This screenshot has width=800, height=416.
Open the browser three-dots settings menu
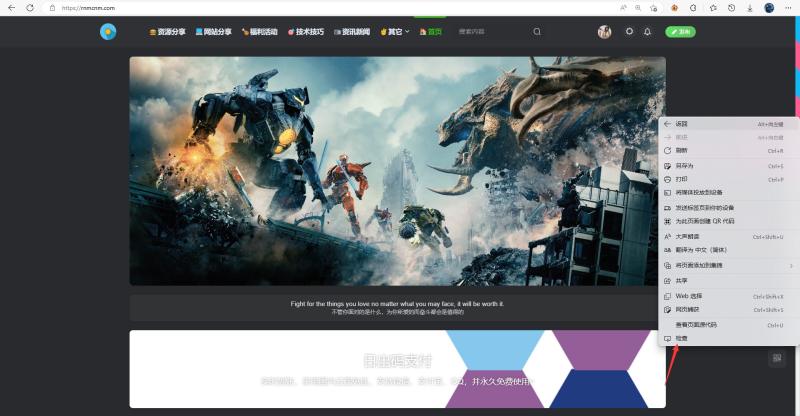point(788,8)
